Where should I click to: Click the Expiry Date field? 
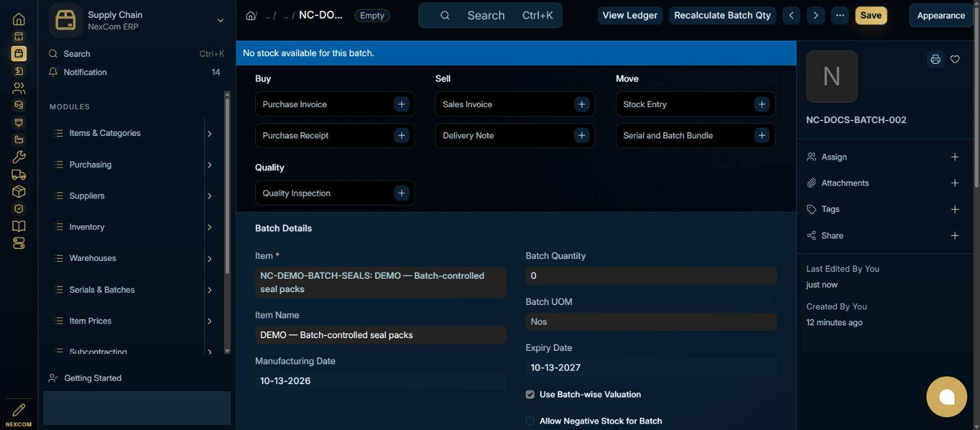(x=651, y=367)
